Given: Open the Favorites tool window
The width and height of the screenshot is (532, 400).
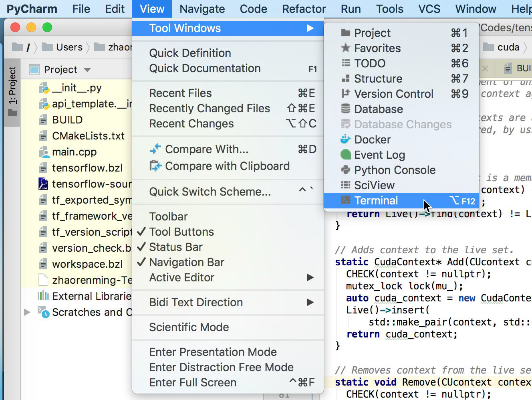Looking at the screenshot, I should tap(377, 48).
